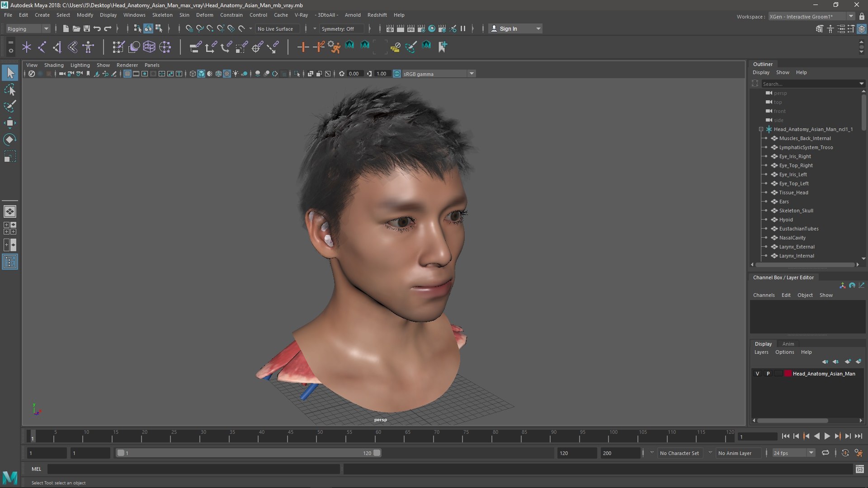Open the HumanIK running figure icon

334,47
